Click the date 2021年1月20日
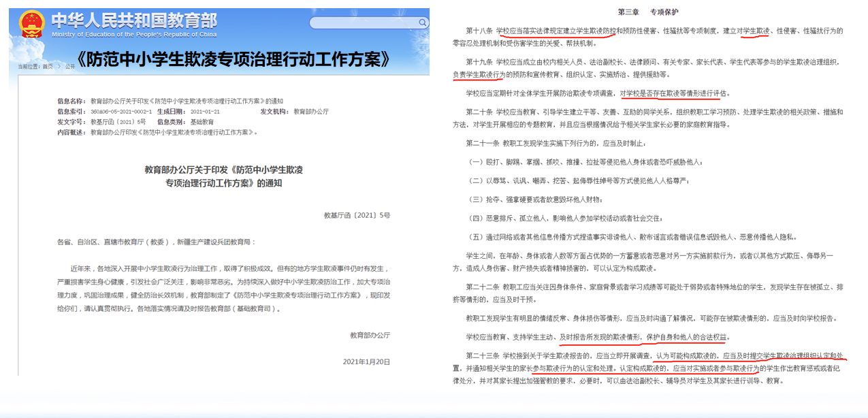Viewport: 868px width, 418px height. click(x=366, y=361)
